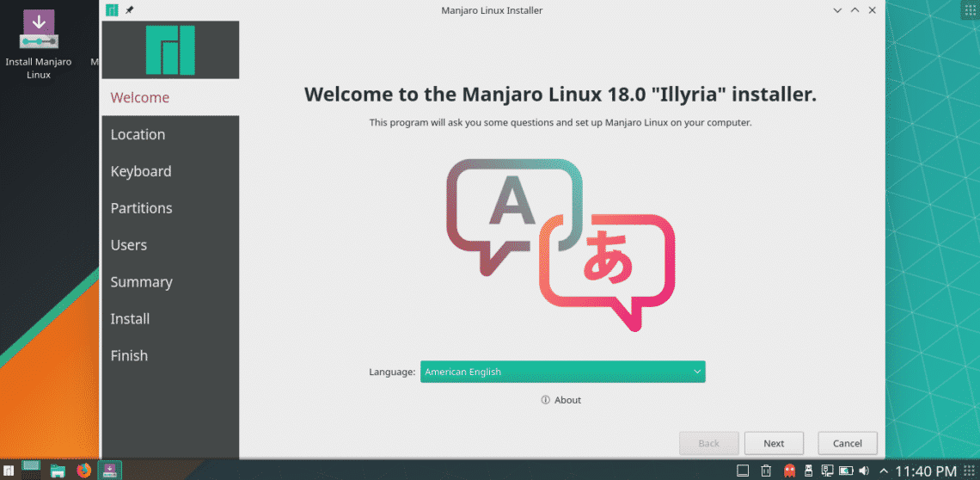Image resolution: width=980 pixels, height=480 pixels.
Task: Click the Manjaro logo in sidebar header
Action: (x=170, y=50)
